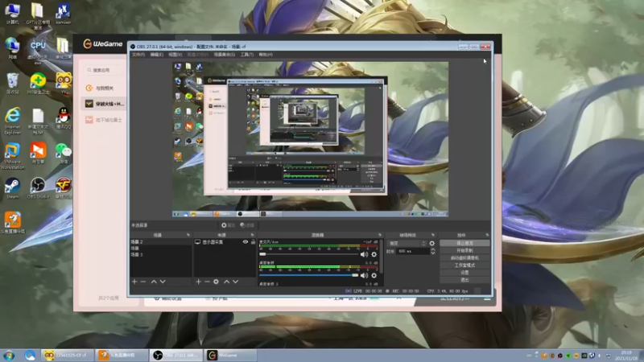Move the selected scene down

163,282
